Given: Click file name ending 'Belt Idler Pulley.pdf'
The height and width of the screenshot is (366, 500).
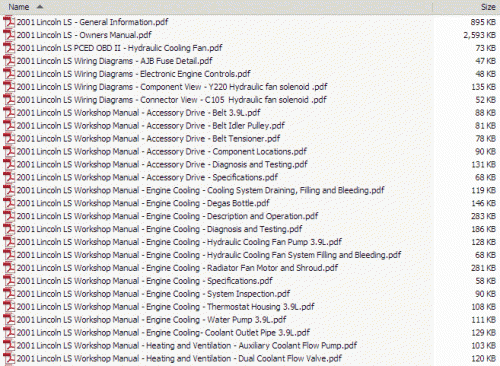Looking at the screenshot, I should pos(151,126).
